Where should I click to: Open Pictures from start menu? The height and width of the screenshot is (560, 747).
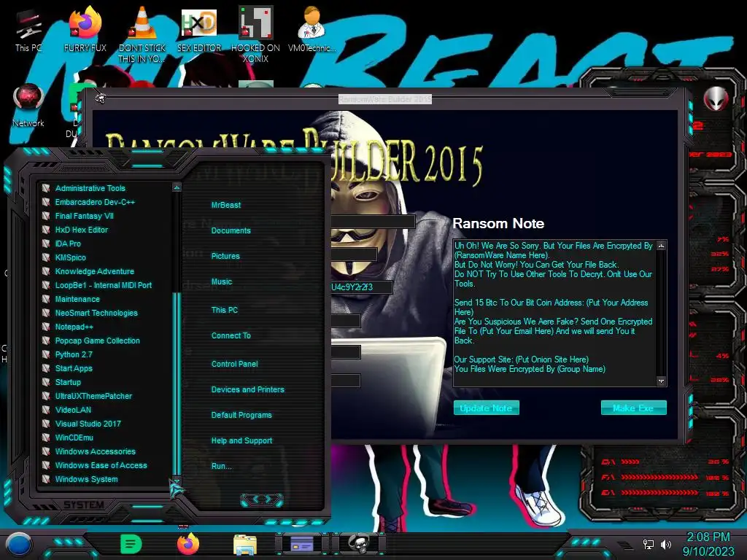(225, 256)
